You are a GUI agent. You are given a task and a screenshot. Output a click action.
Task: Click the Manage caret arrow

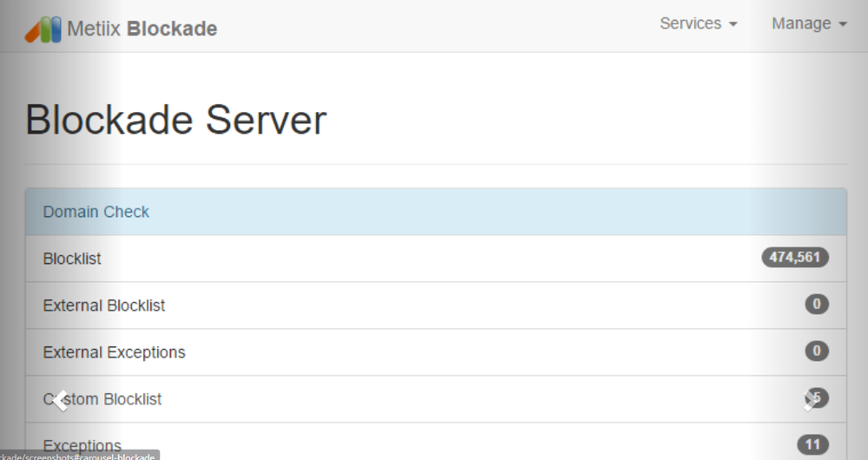click(x=843, y=24)
